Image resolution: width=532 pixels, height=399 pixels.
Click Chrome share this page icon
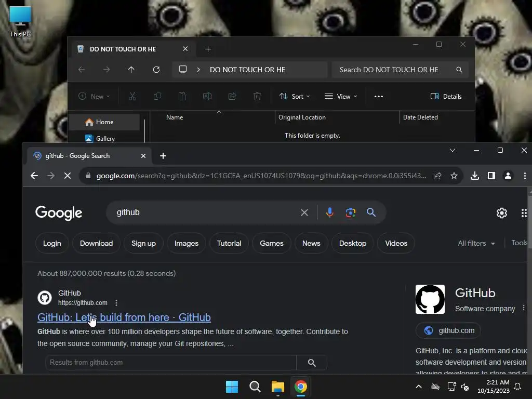click(x=437, y=176)
